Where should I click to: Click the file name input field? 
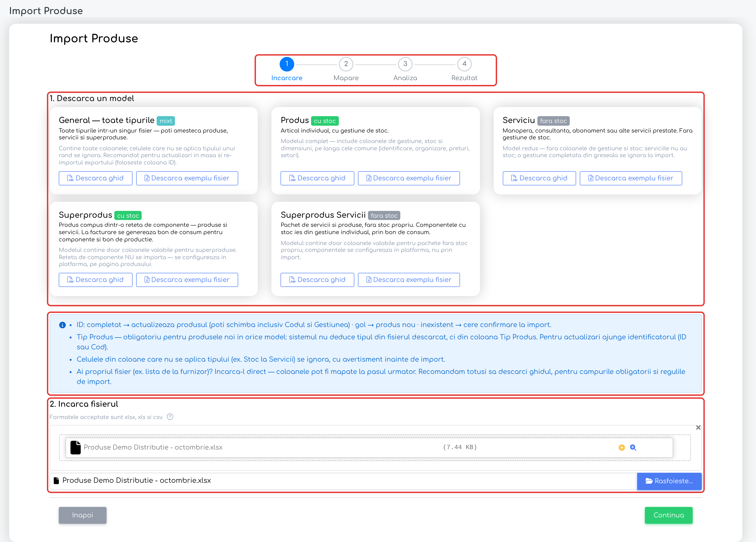click(343, 481)
